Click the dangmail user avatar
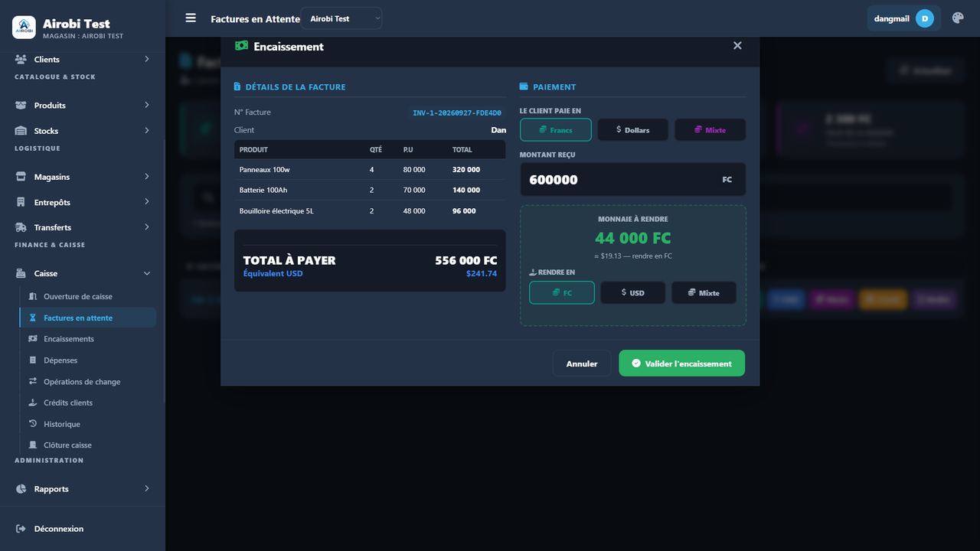980x551 pixels. tap(924, 18)
